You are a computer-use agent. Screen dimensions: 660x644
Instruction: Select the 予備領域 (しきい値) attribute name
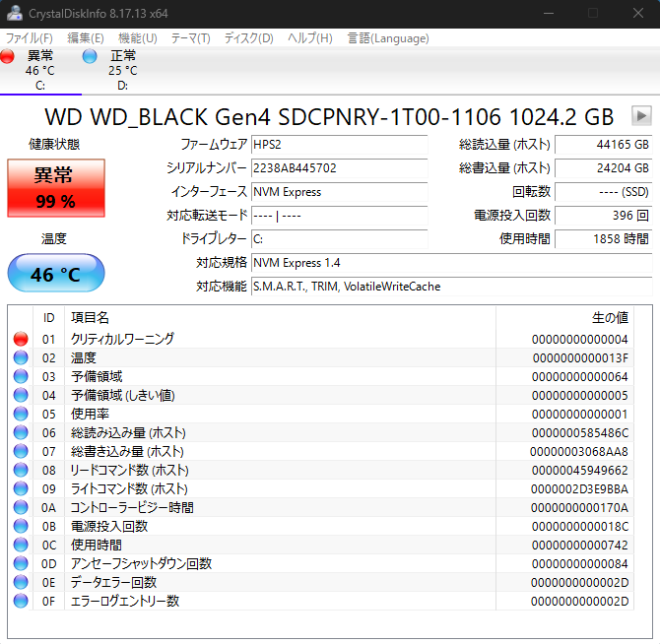click(x=122, y=396)
